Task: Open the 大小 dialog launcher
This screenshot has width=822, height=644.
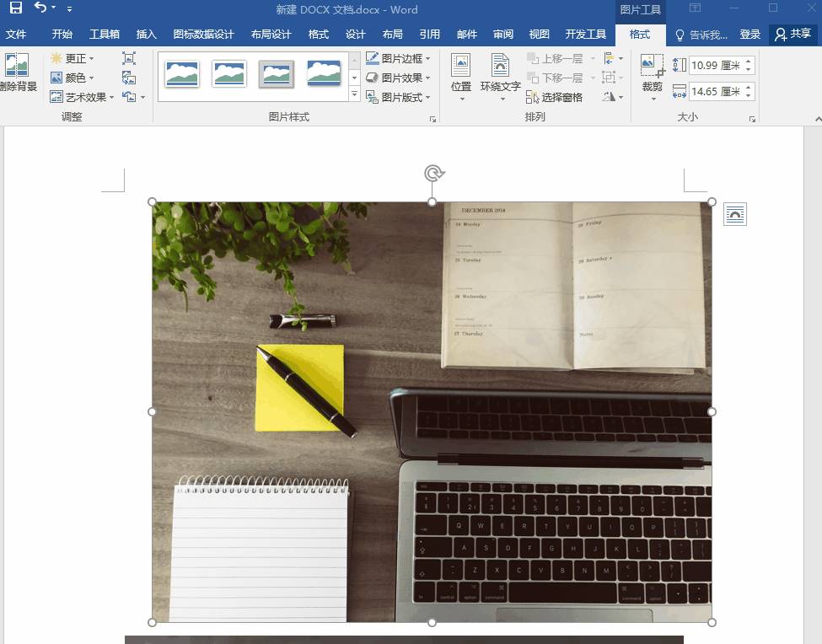Action: pos(752,120)
